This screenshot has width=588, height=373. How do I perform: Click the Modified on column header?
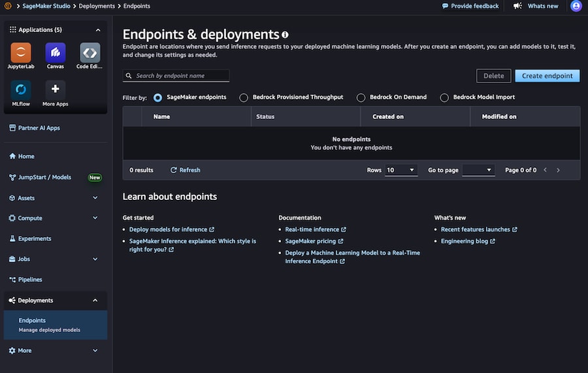(498, 116)
